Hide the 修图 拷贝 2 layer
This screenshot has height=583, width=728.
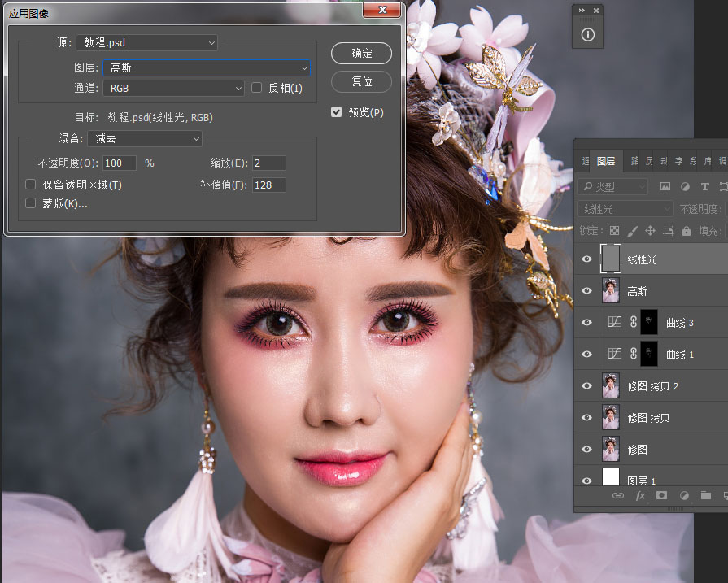pyautogui.click(x=586, y=385)
